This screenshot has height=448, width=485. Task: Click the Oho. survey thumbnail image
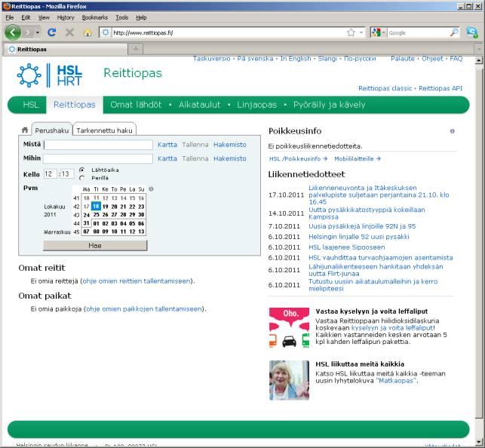click(x=289, y=327)
